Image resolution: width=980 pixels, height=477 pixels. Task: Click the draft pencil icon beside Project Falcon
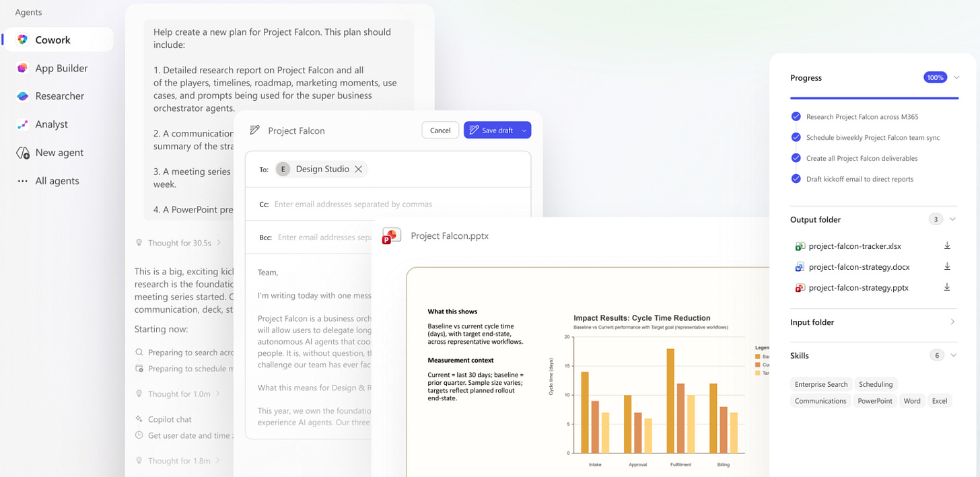(x=254, y=131)
